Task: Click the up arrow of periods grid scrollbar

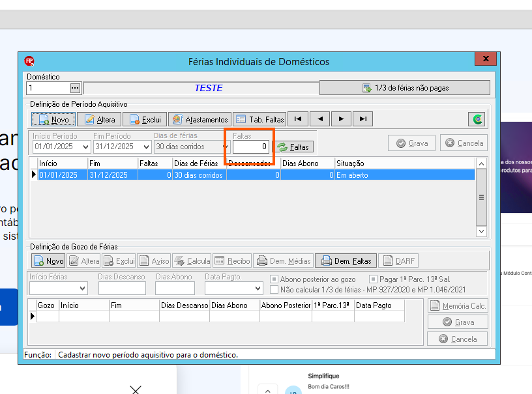Action: (481, 164)
